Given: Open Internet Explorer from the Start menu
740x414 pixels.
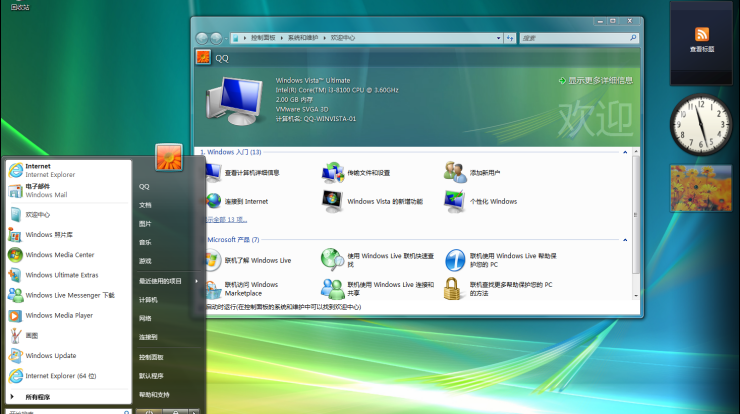Looking at the screenshot, I should pyautogui.click(x=68, y=170).
